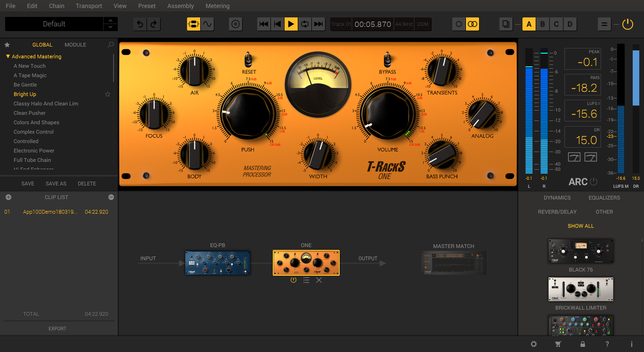Add clip with plus icon

pos(8,197)
